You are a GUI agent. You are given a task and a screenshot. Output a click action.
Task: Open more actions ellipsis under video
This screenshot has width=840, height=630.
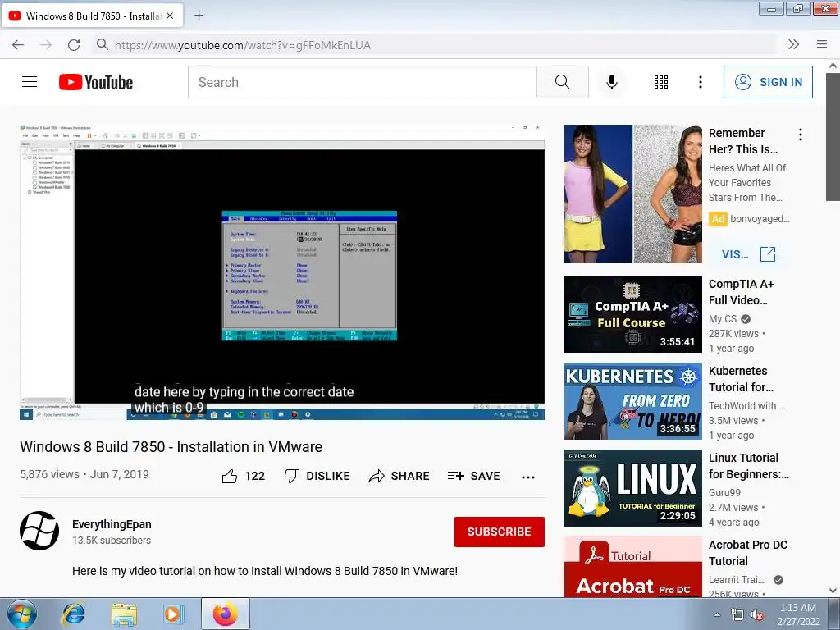tap(528, 477)
